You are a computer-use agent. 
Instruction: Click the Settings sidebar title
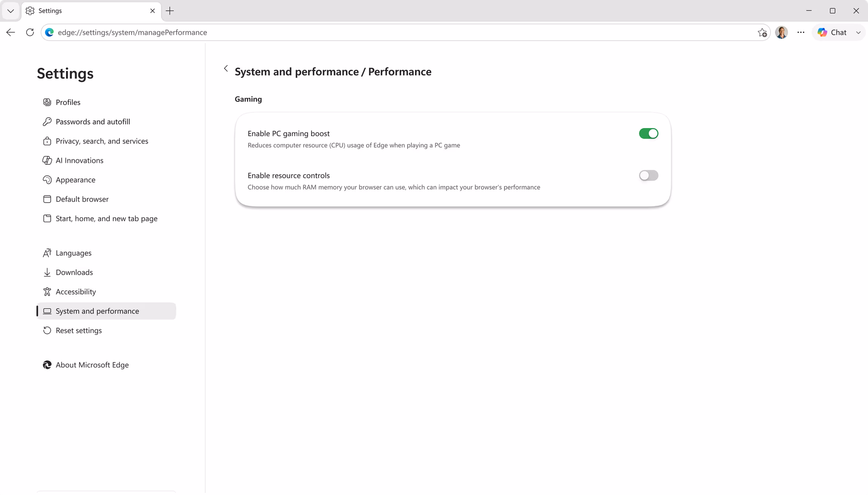pyautogui.click(x=65, y=73)
